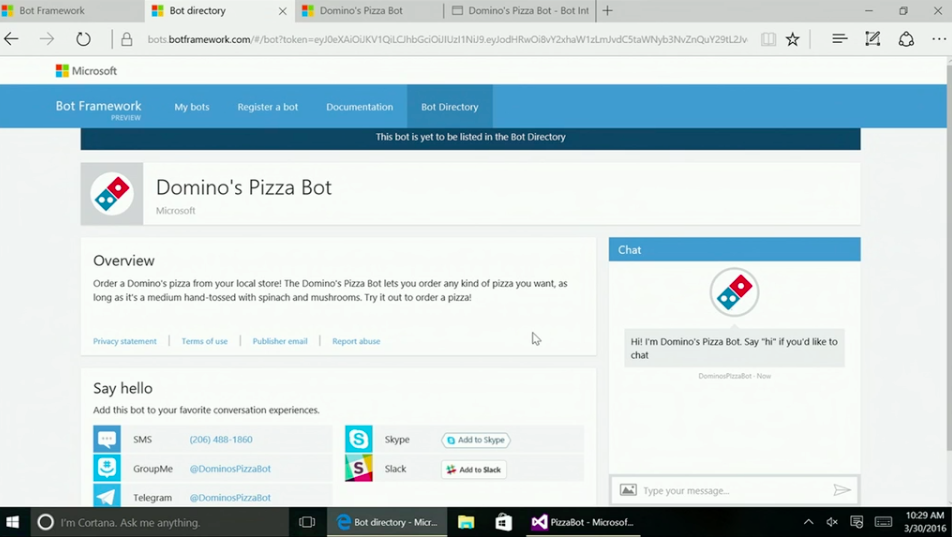Click the SMS number (206) 488-1860

pos(221,439)
